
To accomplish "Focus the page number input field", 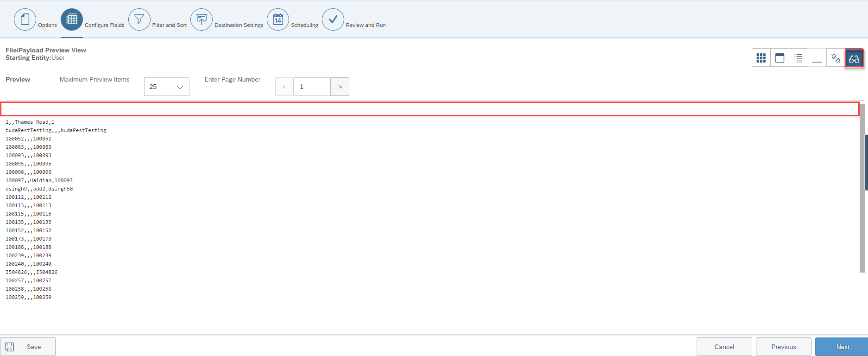I will (x=312, y=87).
